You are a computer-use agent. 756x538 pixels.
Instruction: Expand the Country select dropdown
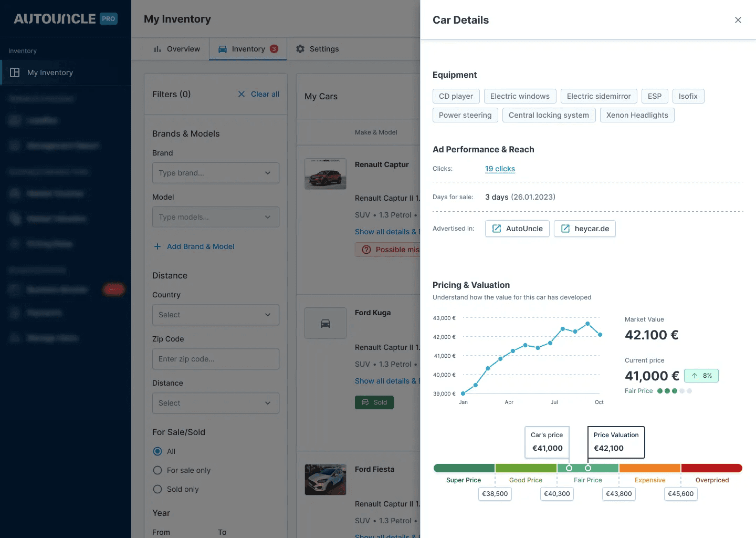(x=216, y=315)
